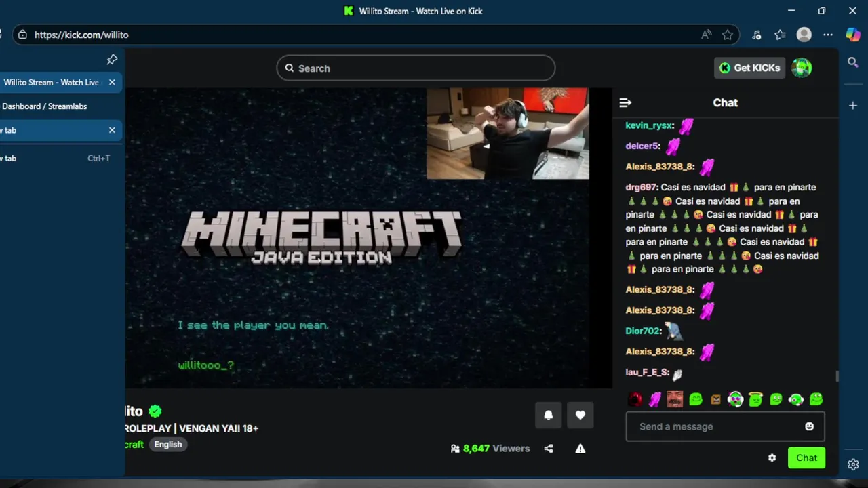Open the Minecraft category link
Screen dimensions: 868x488
click(x=134, y=445)
